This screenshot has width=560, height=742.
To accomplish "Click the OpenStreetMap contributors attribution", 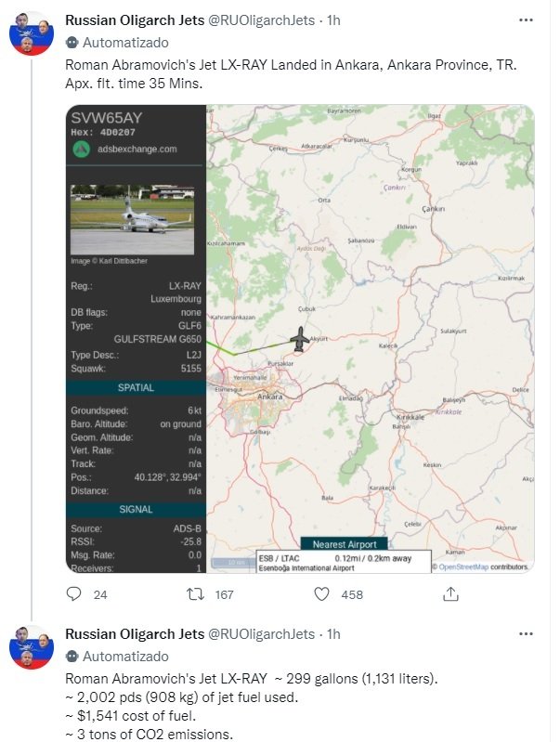I will pos(483,566).
